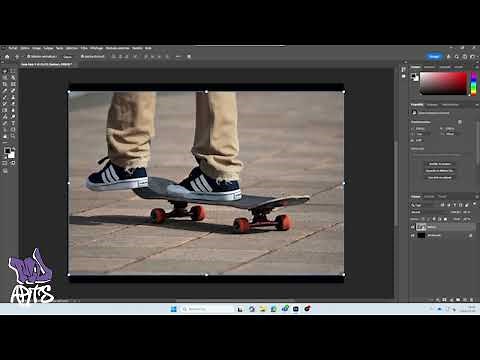This screenshot has width=480, height=360.
Task: Select the Object Selection tool
Action: pos(13,77)
